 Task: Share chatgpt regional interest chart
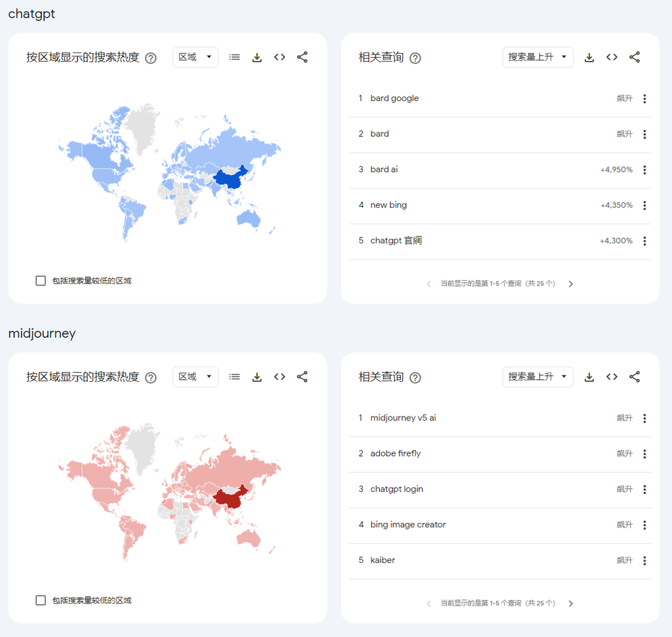coord(302,58)
